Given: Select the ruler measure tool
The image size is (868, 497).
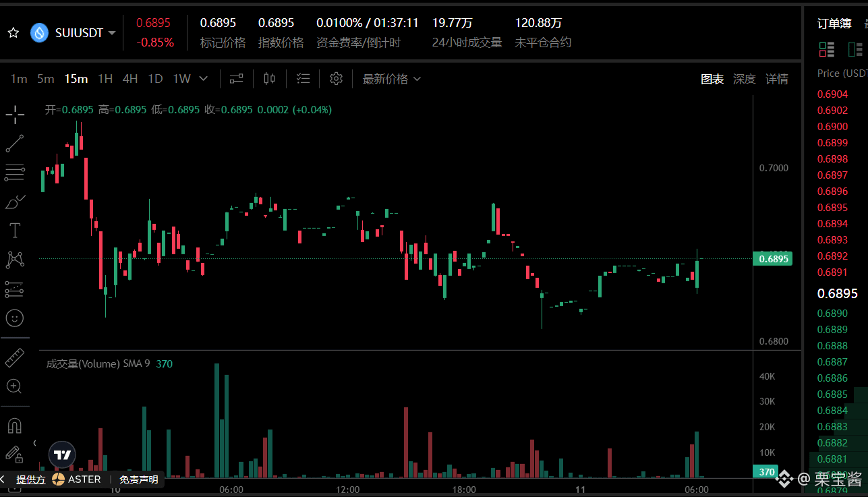Looking at the screenshot, I should click(15, 357).
